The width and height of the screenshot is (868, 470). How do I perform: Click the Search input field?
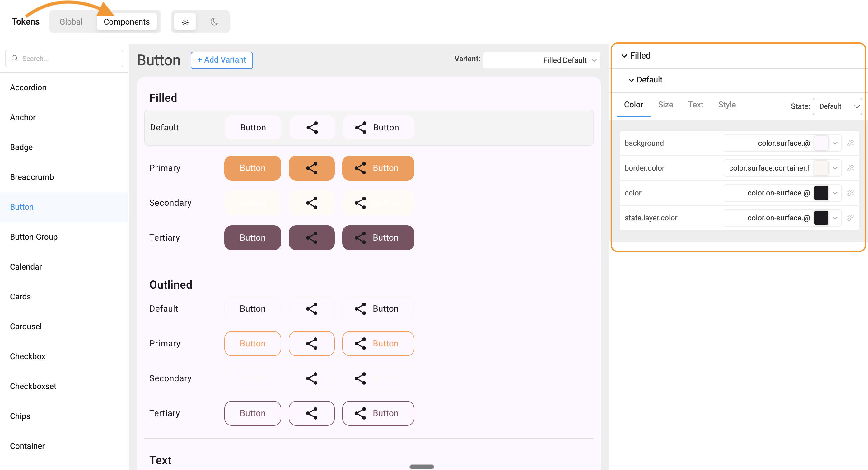tap(68, 58)
